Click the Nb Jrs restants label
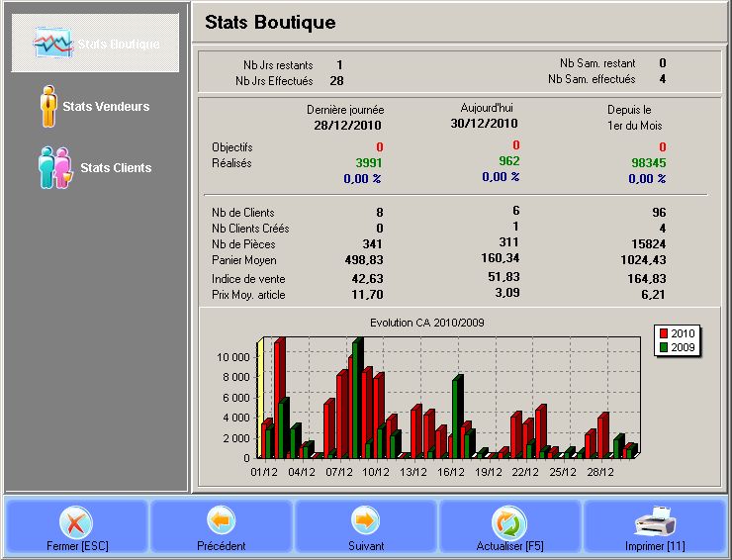 tap(278, 65)
